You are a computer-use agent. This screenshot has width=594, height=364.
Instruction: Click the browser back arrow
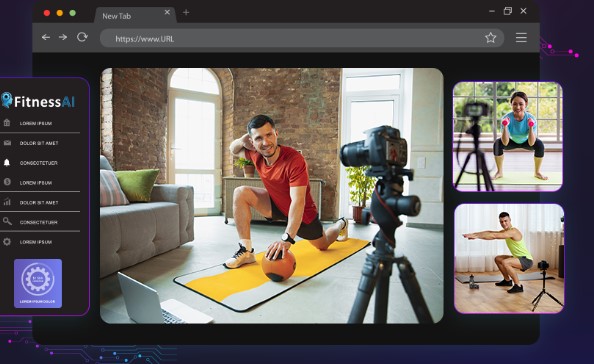(x=46, y=37)
